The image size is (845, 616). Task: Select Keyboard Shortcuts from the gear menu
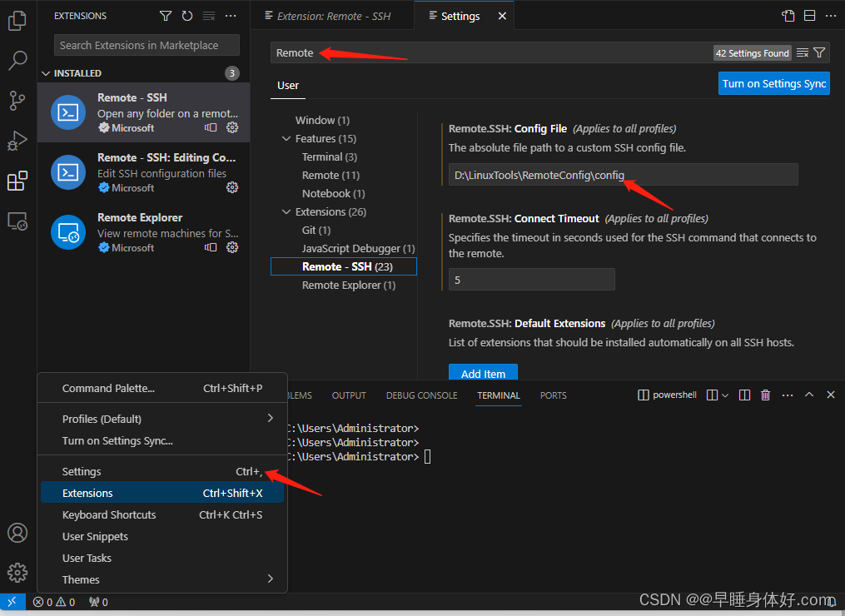click(109, 514)
